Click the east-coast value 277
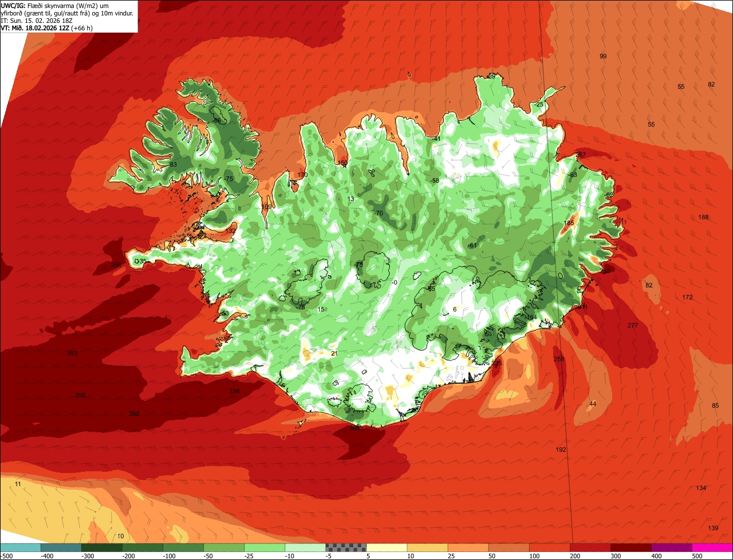The width and height of the screenshot is (733, 560). (633, 325)
